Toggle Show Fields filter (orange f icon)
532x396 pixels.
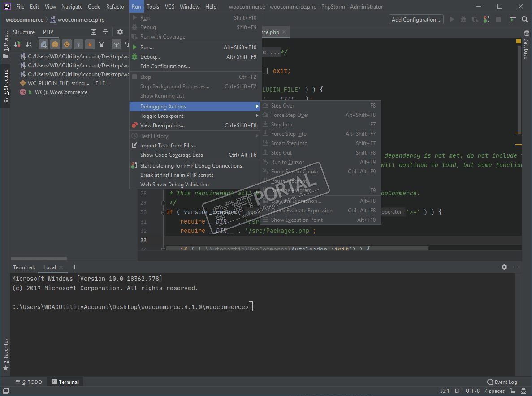[x=55, y=44]
